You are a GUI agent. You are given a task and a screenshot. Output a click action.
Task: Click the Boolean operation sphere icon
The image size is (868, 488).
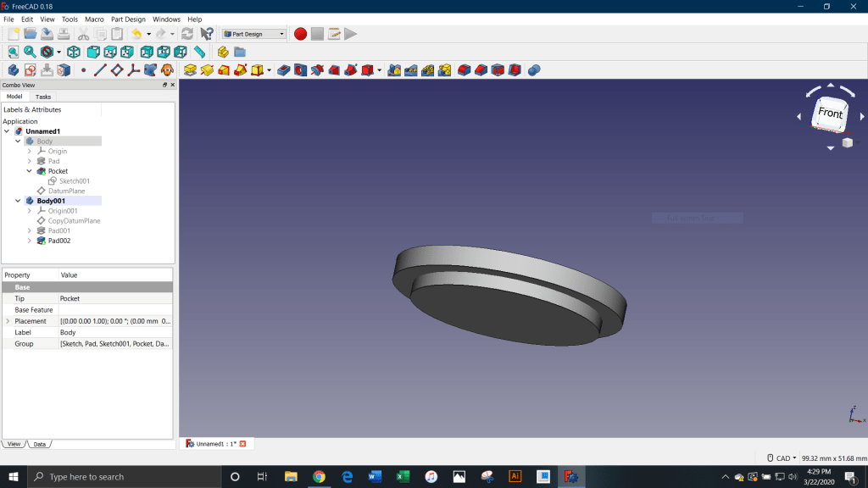click(534, 70)
